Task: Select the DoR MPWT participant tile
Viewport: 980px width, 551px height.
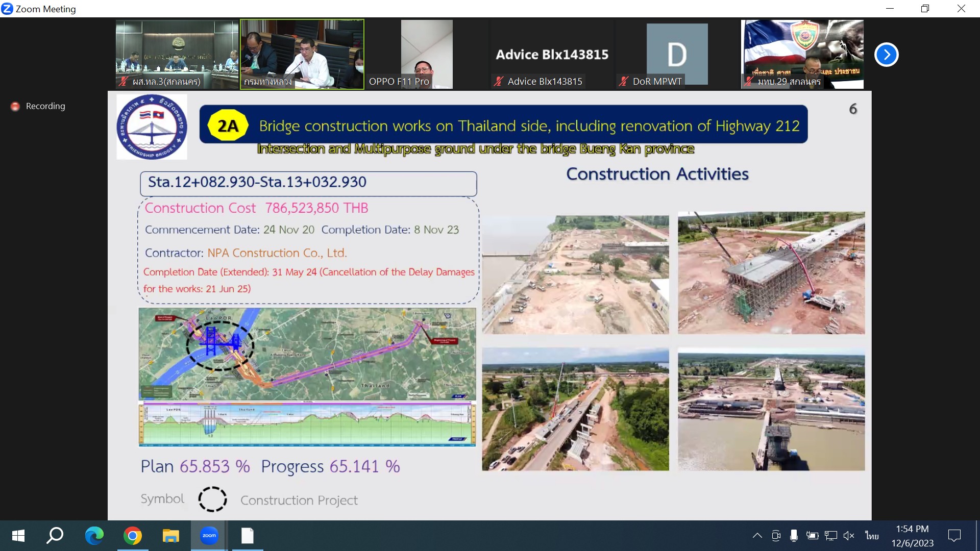Action: [677, 55]
